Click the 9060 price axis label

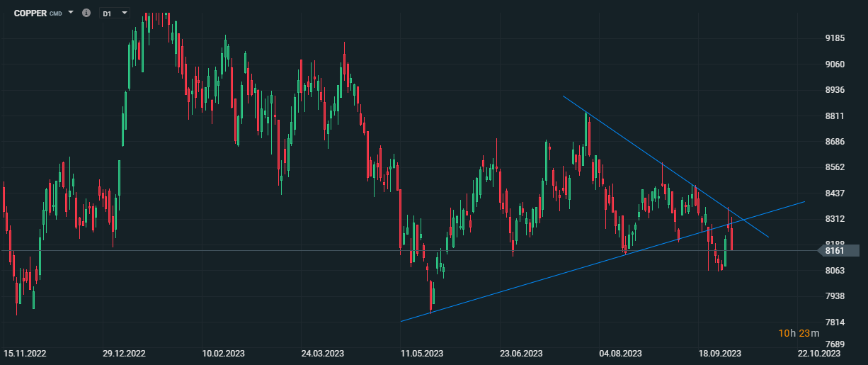(x=835, y=64)
